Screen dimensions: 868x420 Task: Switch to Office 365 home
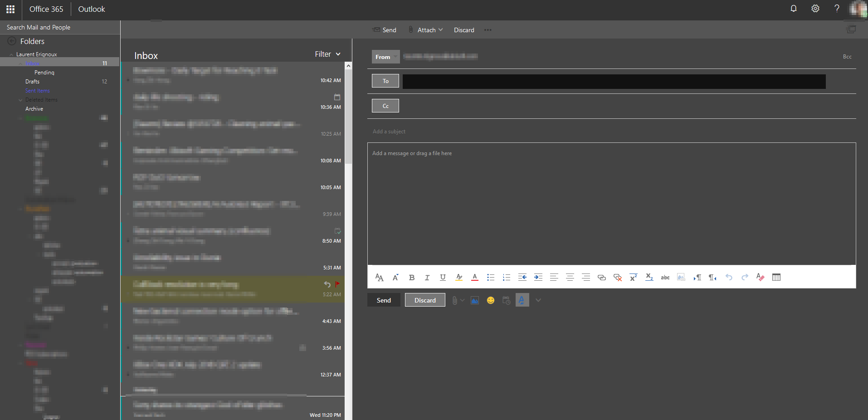(46, 9)
